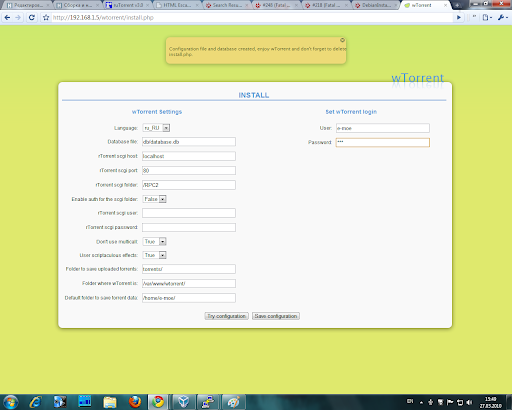
Task: Close the yellow notification banner
Action: (x=342, y=40)
